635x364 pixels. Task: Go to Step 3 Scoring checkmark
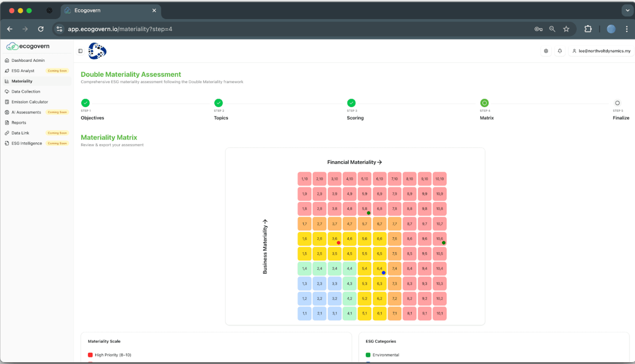pyautogui.click(x=351, y=103)
